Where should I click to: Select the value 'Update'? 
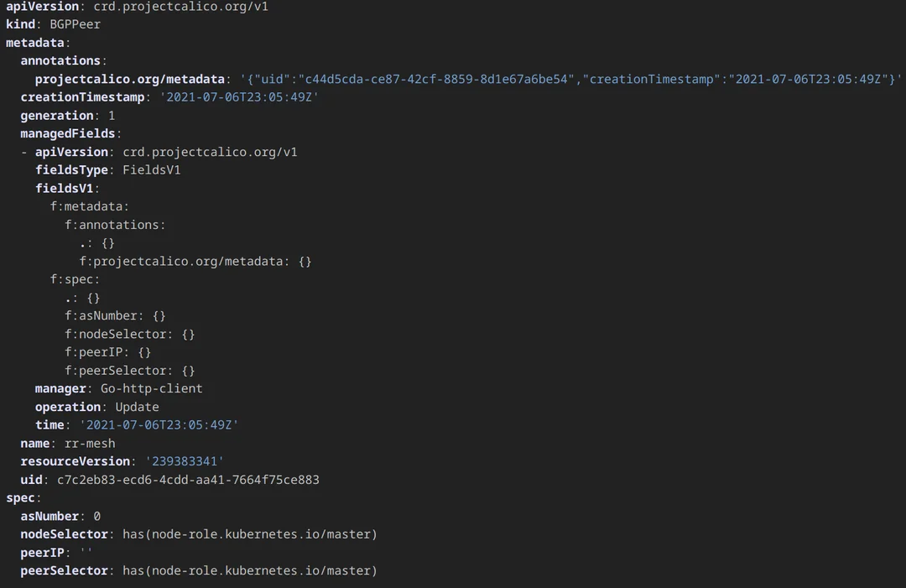point(137,407)
